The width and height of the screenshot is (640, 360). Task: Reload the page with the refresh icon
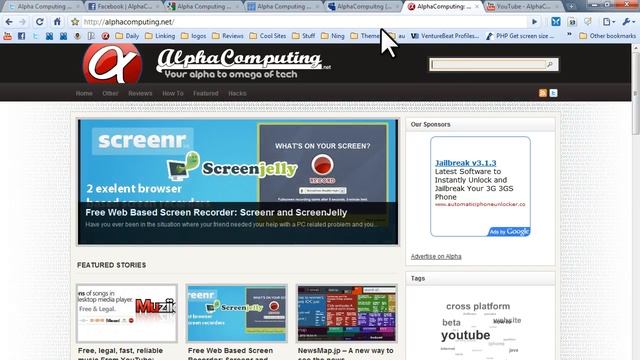(x=39, y=22)
